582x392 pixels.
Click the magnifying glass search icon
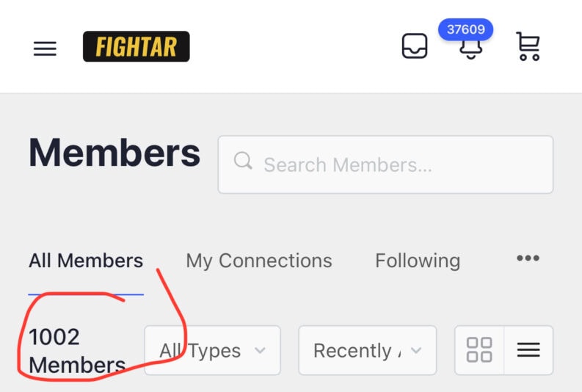pyautogui.click(x=243, y=161)
